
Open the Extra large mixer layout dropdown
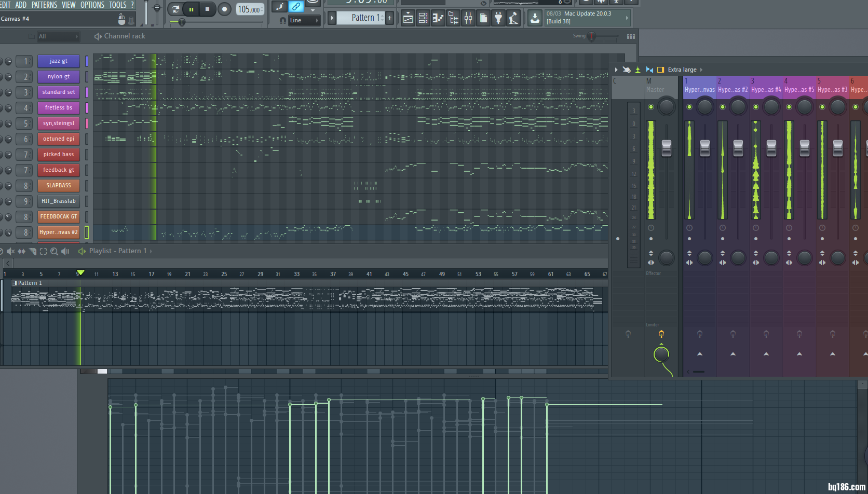pyautogui.click(x=685, y=70)
